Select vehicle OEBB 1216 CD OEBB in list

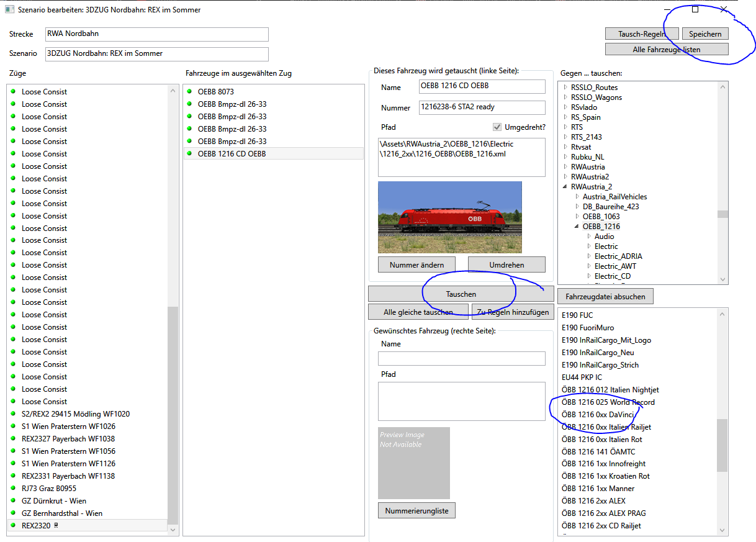274,153
